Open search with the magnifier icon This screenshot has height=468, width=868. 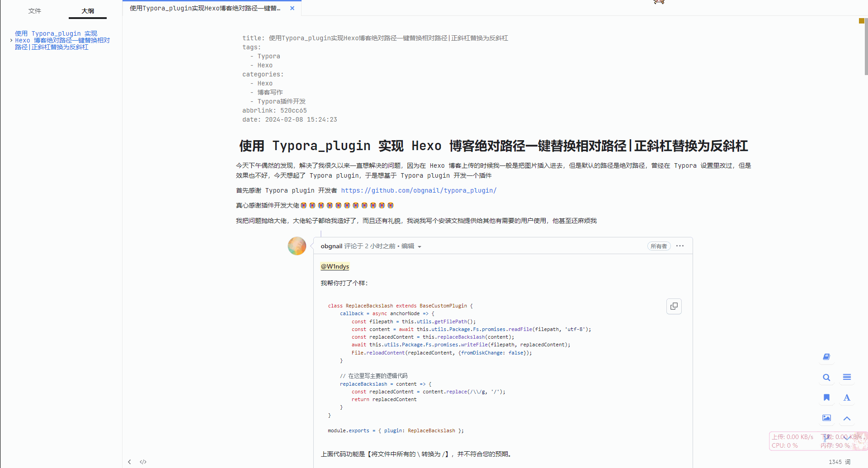point(826,378)
